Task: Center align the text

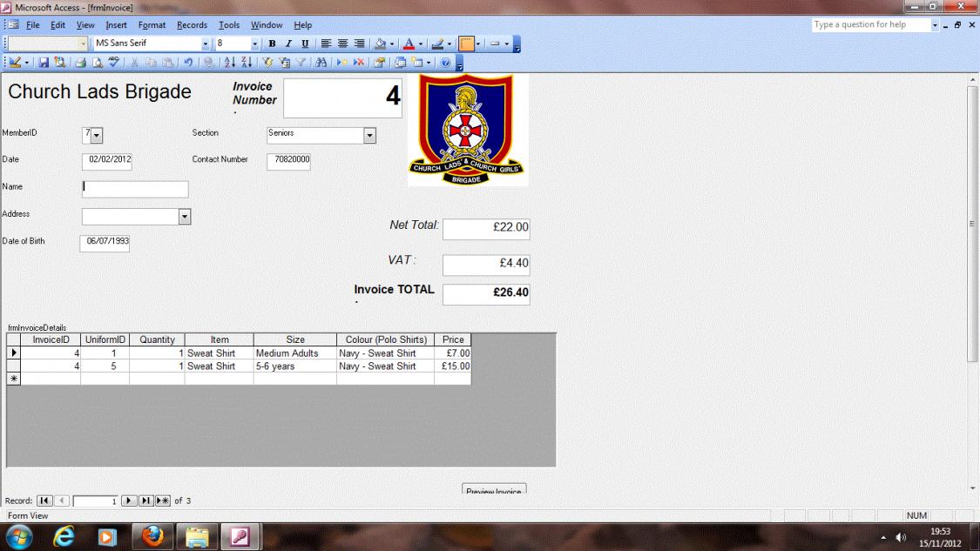Action: coord(342,44)
